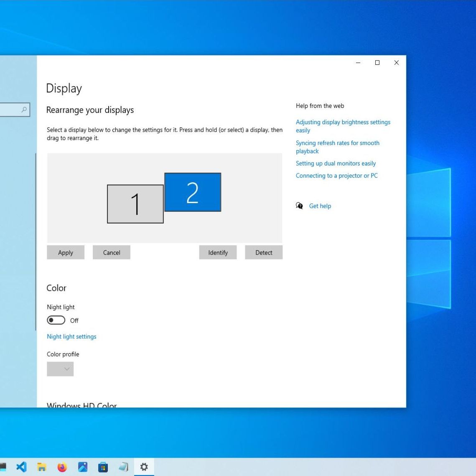This screenshot has width=476, height=476.
Task: Click the Settings gear in taskbar
Action: pos(144,466)
